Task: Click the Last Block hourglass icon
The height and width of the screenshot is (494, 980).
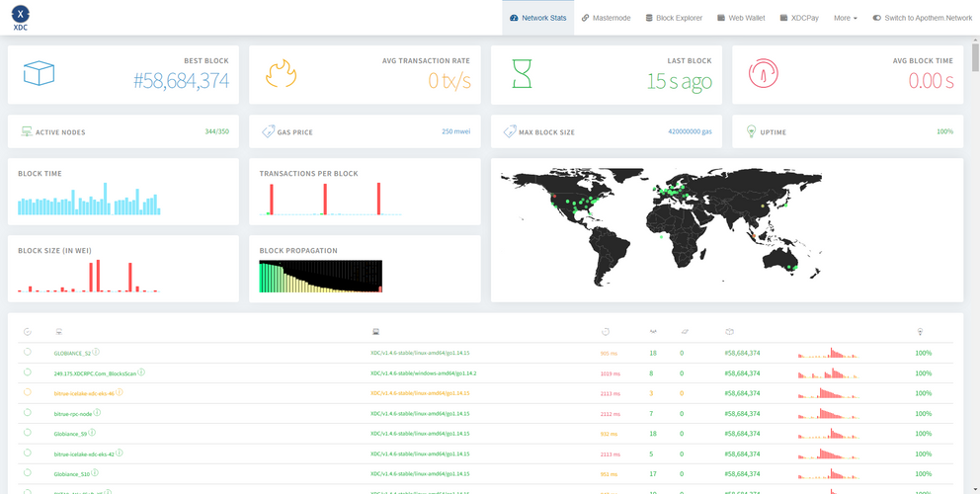Action: click(521, 74)
